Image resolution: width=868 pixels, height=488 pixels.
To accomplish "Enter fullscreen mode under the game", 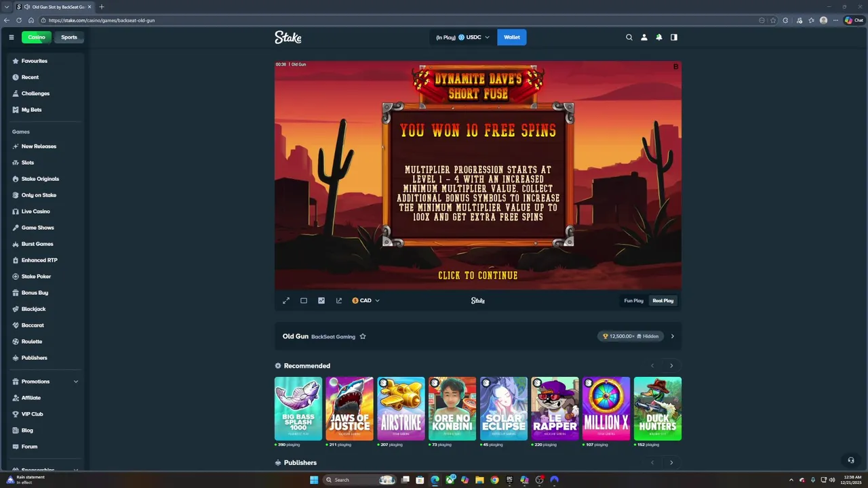I will (286, 300).
